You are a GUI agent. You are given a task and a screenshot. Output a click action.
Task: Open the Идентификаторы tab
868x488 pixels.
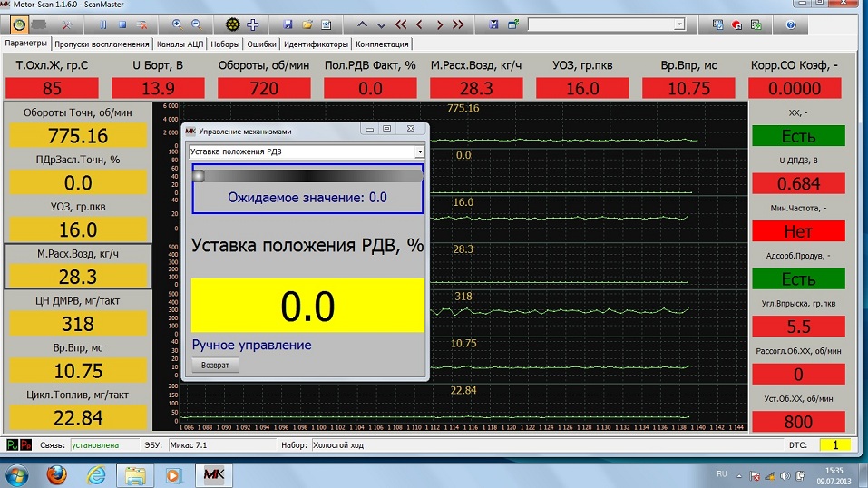(316, 44)
